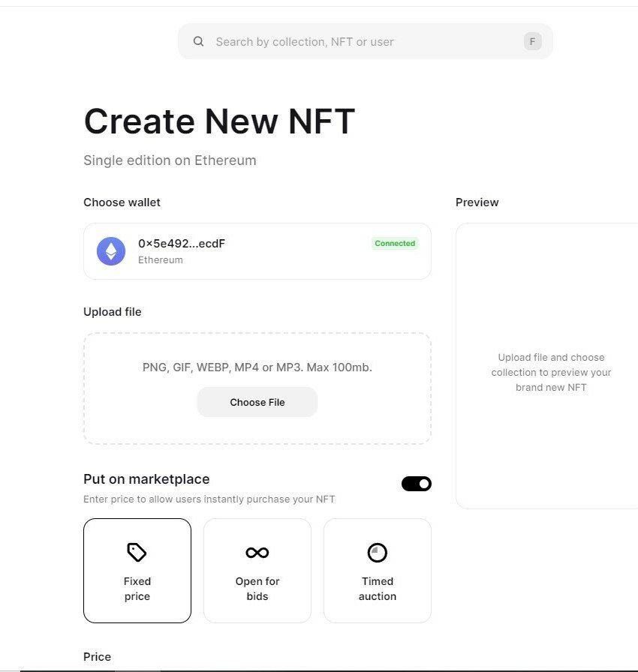The height and width of the screenshot is (672, 638).
Task: Click the price tag icon
Action: click(137, 552)
